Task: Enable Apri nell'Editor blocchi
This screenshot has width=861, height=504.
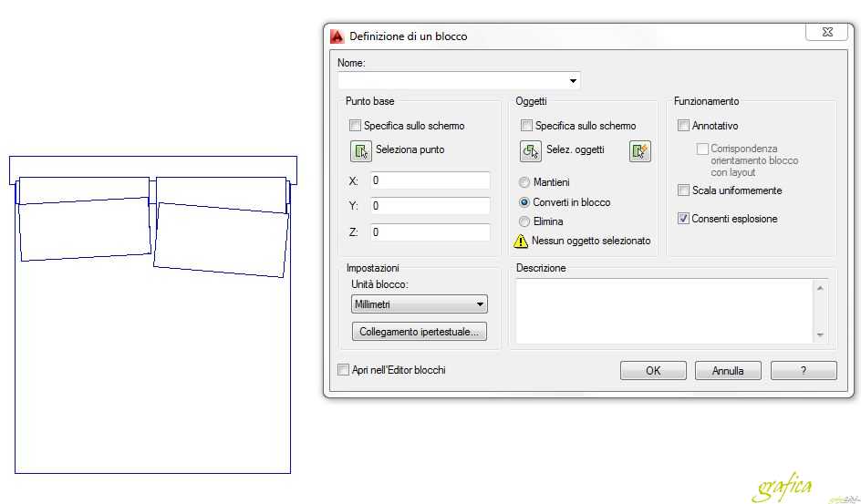Action: (344, 370)
